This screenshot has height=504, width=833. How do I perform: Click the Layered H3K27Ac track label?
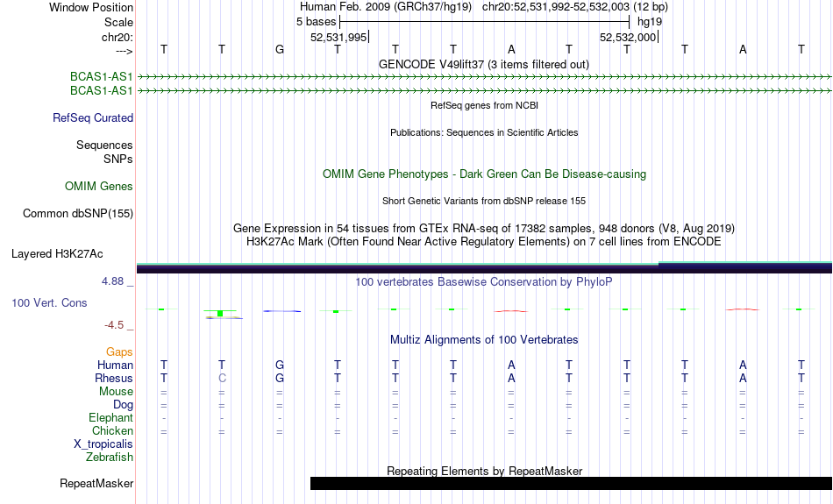(57, 254)
